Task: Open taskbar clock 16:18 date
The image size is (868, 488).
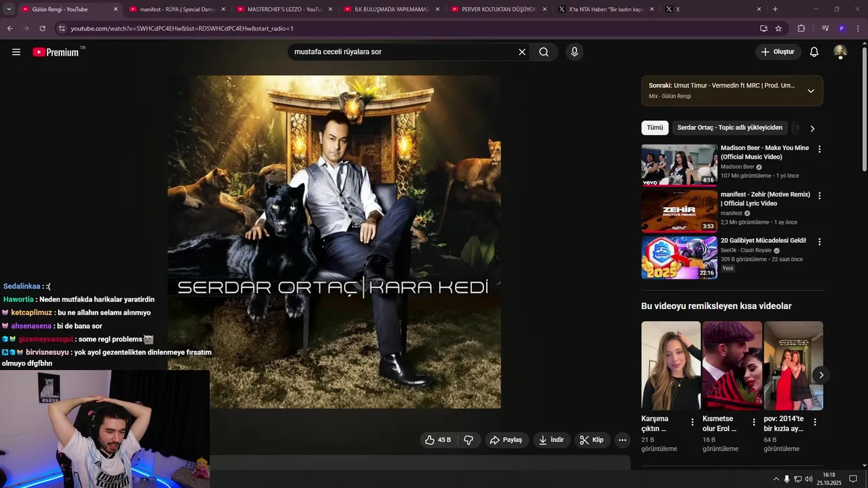Action: (x=829, y=479)
